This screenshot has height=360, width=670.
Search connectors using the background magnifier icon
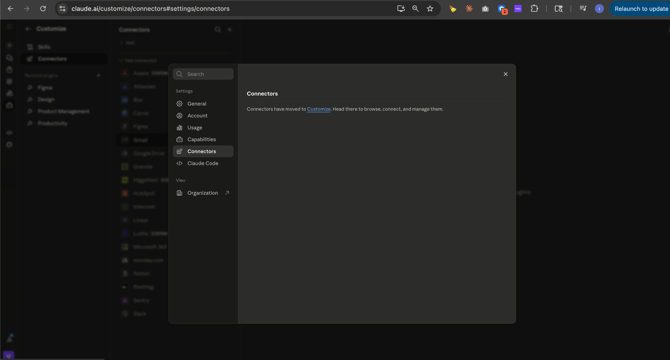217,29
